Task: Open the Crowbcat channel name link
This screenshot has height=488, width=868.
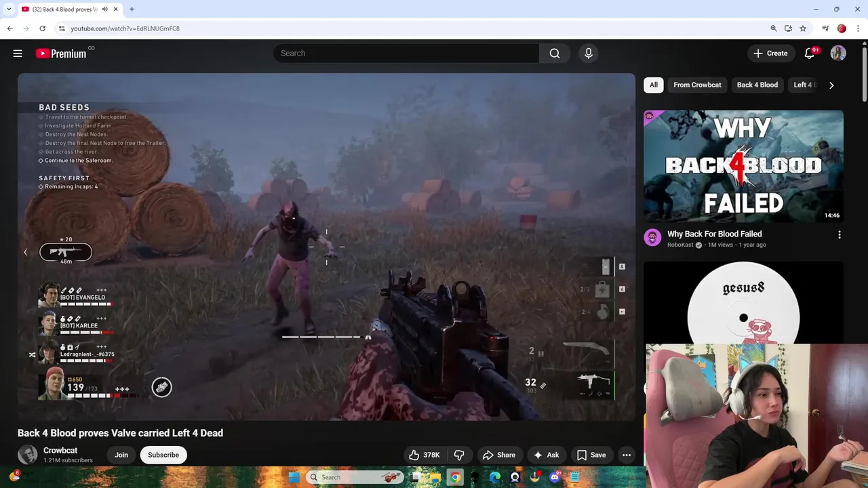Action: click(x=60, y=450)
